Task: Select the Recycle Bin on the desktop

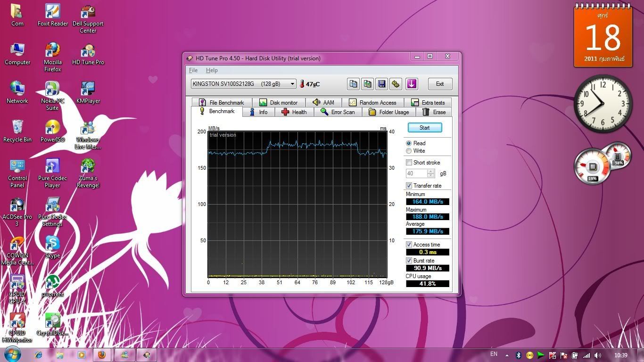Action: (x=17, y=132)
